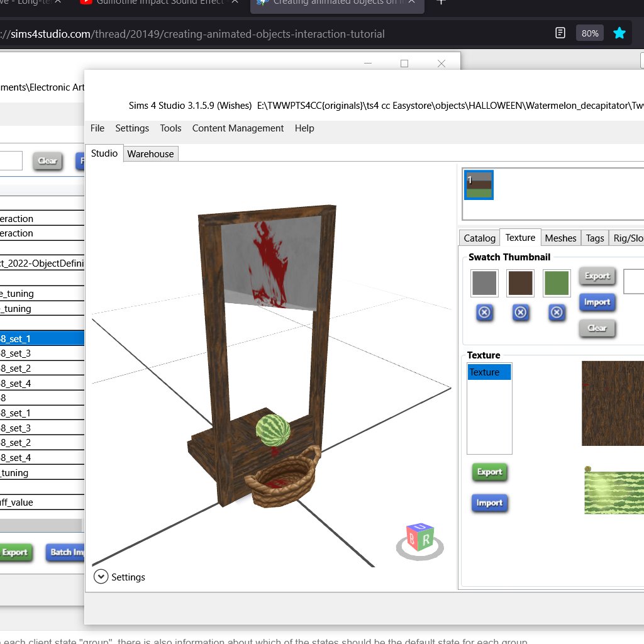
Task: Open the Tools menu
Action: [170, 128]
